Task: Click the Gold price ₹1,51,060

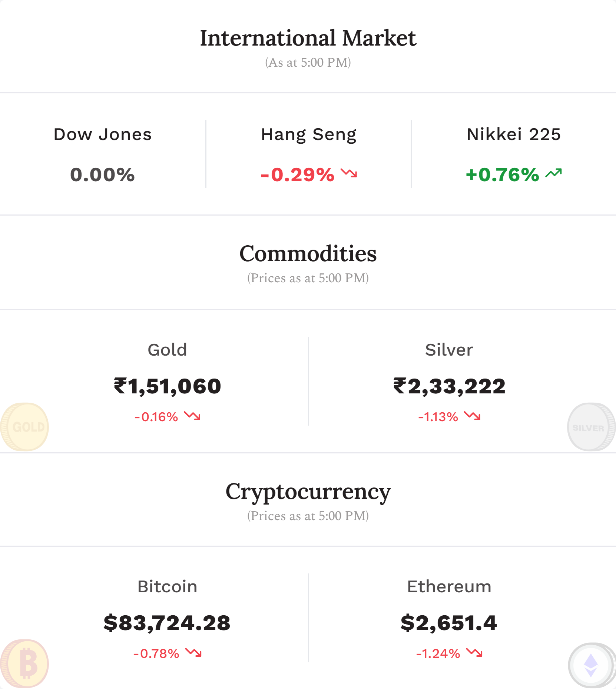Action: 168,386
